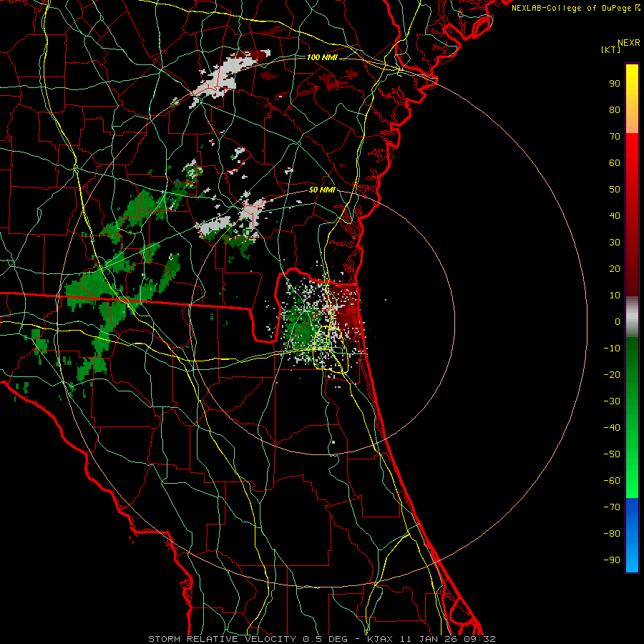Select the 20 value on the velocity scale

(615, 268)
